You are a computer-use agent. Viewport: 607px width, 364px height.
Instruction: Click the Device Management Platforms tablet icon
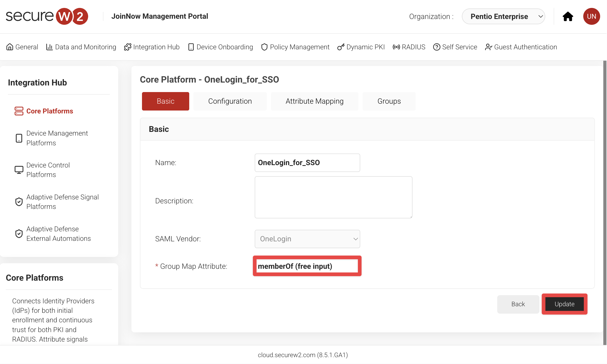tap(19, 138)
